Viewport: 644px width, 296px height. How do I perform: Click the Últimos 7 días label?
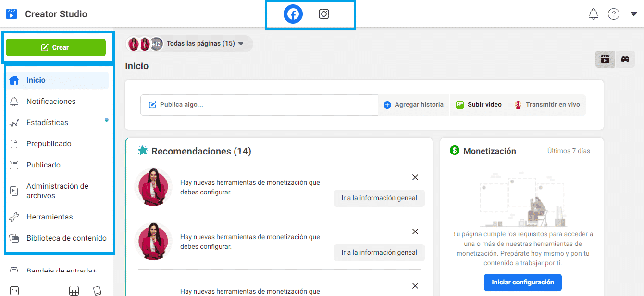569,151
